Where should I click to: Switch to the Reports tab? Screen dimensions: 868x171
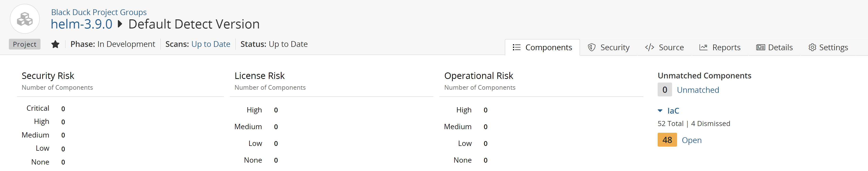point(720,47)
